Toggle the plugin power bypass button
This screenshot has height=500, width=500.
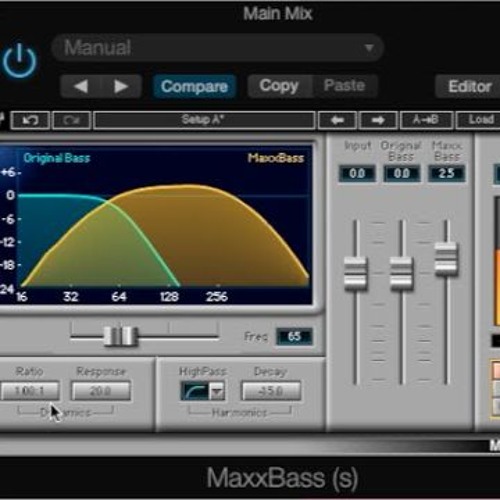19,61
